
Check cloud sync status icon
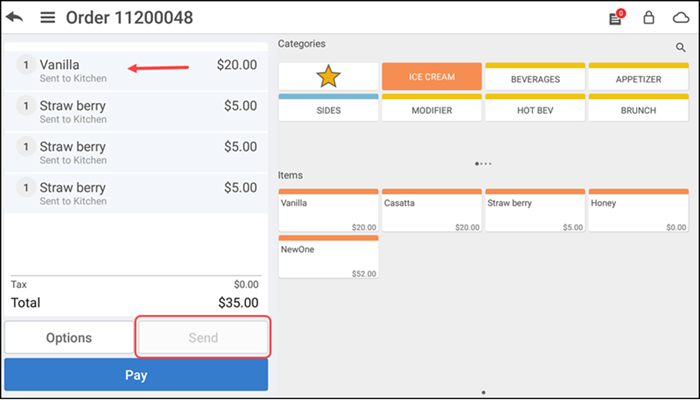[681, 18]
